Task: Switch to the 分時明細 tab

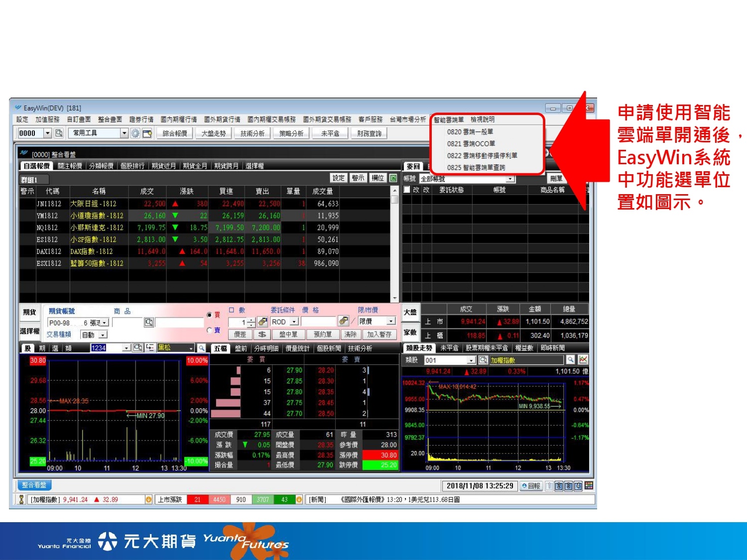Action: 266,348
